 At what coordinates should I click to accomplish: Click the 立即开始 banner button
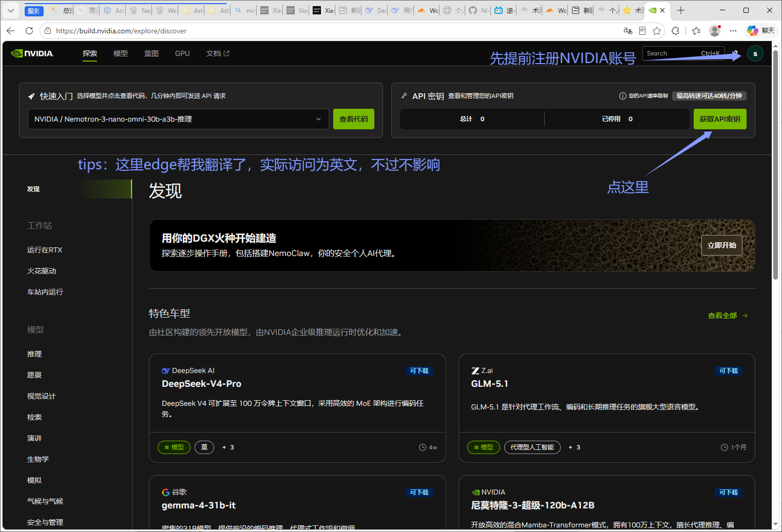[722, 245]
